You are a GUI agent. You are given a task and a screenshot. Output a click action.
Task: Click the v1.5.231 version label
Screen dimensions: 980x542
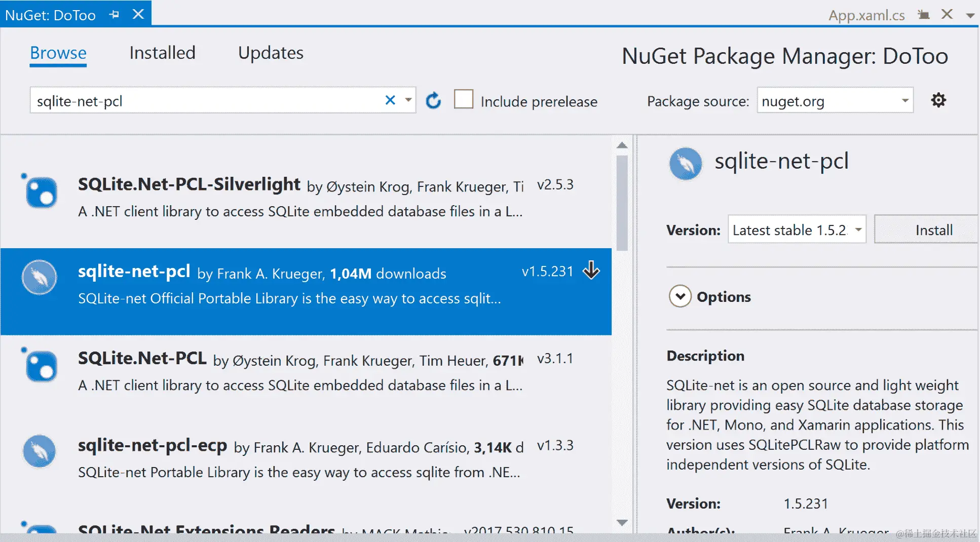point(547,272)
